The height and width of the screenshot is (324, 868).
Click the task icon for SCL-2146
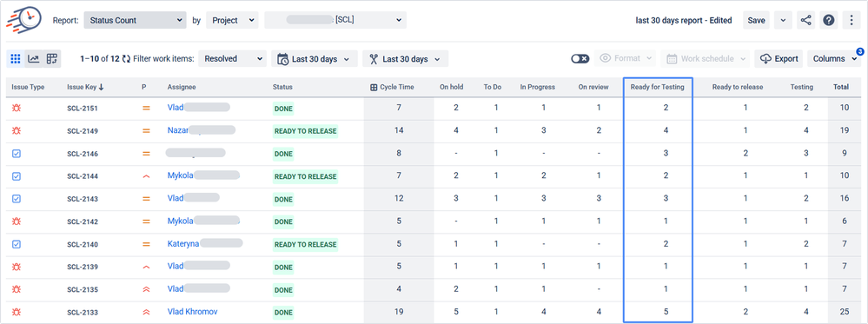tap(16, 154)
